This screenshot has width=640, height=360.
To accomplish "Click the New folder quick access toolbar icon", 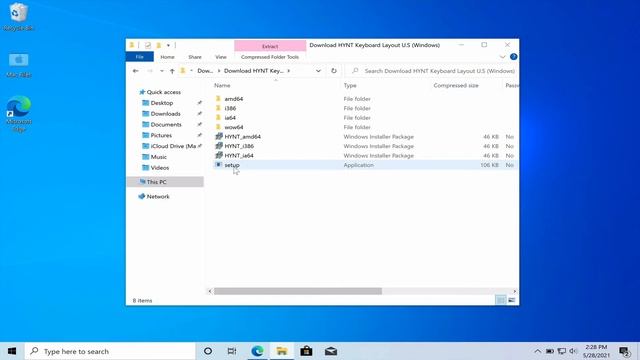I will tap(159, 45).
